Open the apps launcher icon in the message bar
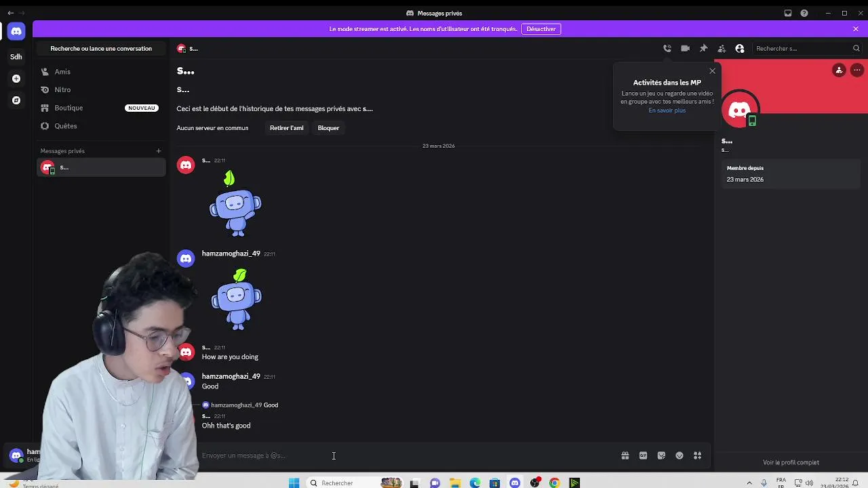 pos(697,455)
